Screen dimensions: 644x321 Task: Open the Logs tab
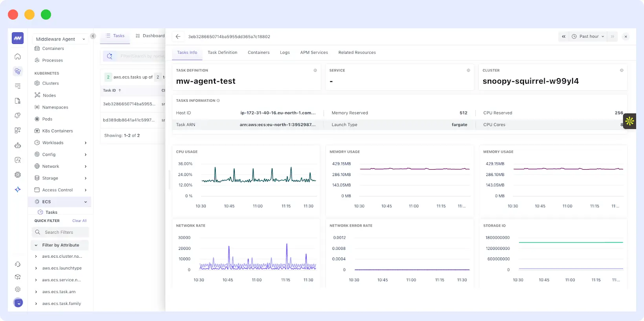point(285,52)
